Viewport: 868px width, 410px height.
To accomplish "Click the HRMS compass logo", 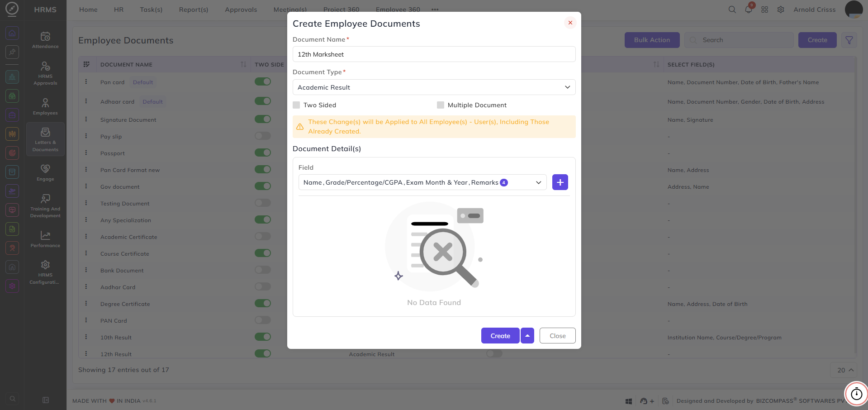I will tap(12, 9).
